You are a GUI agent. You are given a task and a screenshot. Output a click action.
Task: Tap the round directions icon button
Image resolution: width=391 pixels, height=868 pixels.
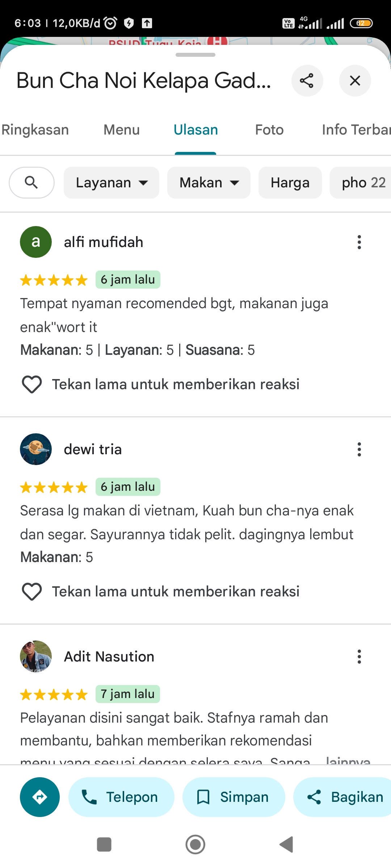(x=40, y=797)
